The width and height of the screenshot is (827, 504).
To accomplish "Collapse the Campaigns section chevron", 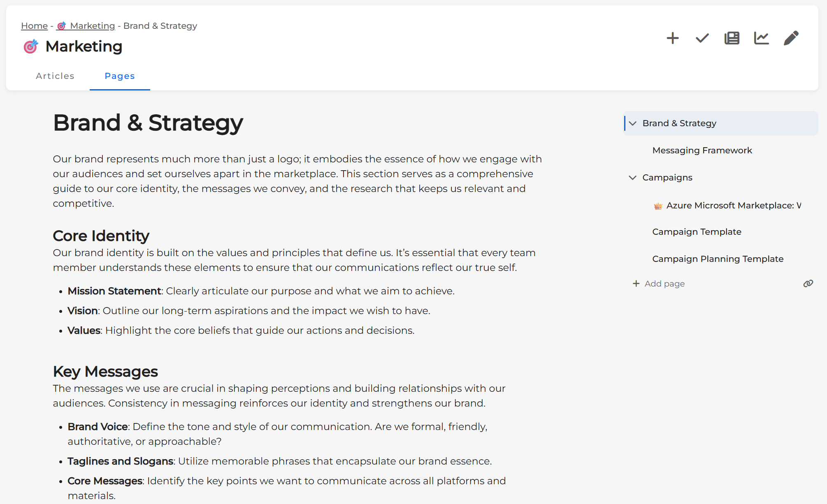I will pyautogui.click(x=633, y=178).
